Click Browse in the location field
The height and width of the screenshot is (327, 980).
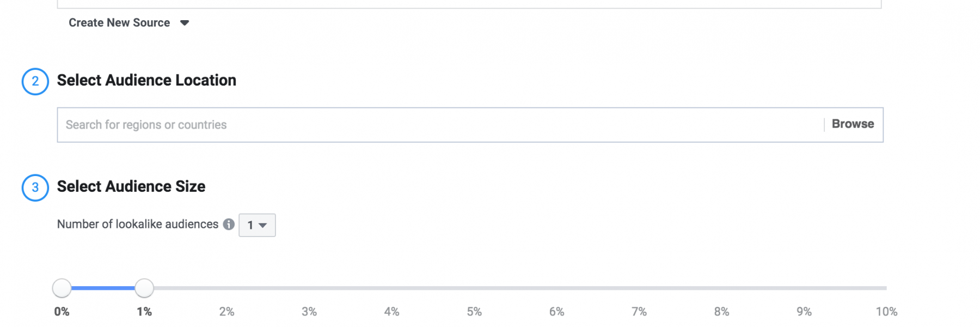click(x=853, y=124)
